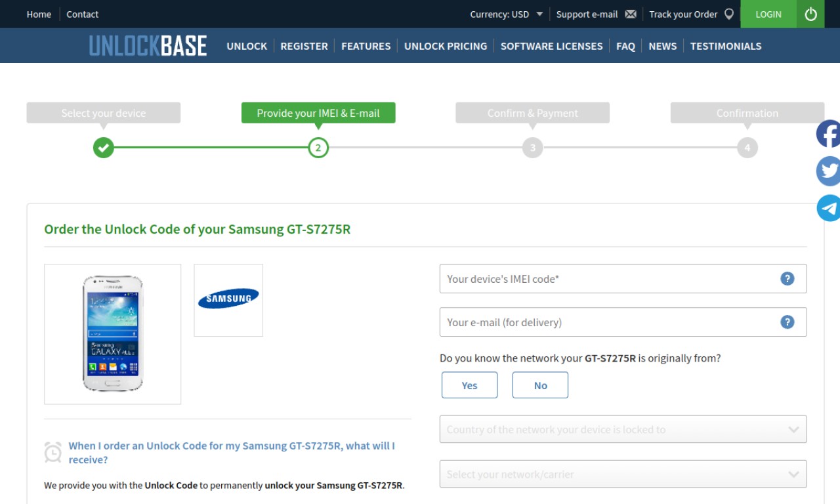Open the 'what will I receive?' question link

tap(232, 452)
